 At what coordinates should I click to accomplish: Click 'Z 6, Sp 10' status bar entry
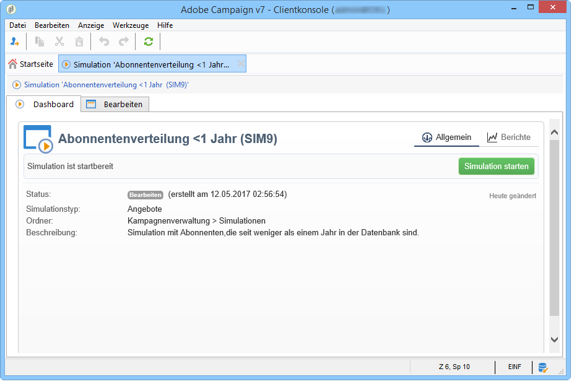click(454, 367)
